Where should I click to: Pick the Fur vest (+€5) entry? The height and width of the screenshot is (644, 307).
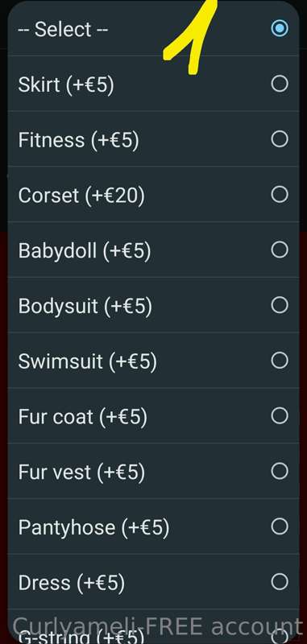pyautogui.click(x=153, y=471)
